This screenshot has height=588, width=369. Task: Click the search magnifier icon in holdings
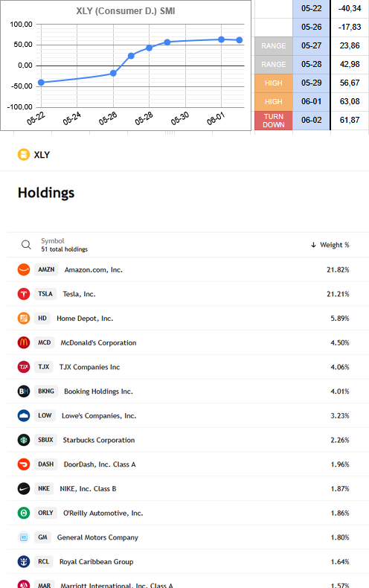coord(26,245)
